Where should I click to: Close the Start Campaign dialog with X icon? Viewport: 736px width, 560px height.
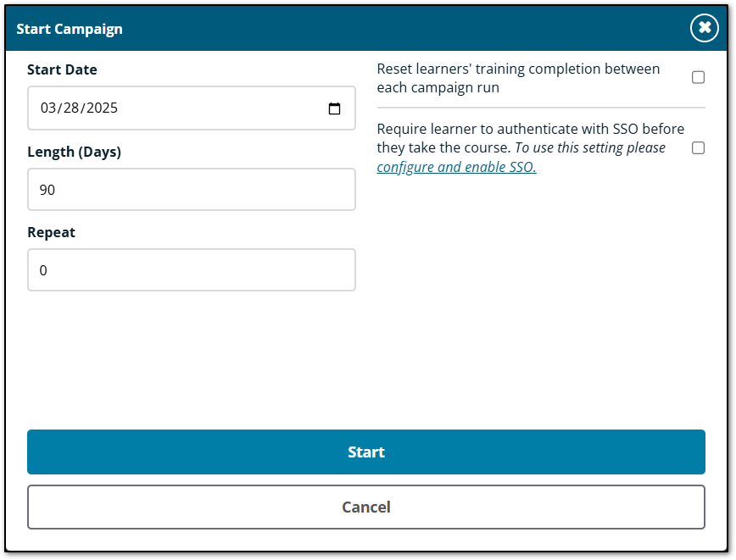(x=704, y=28)
